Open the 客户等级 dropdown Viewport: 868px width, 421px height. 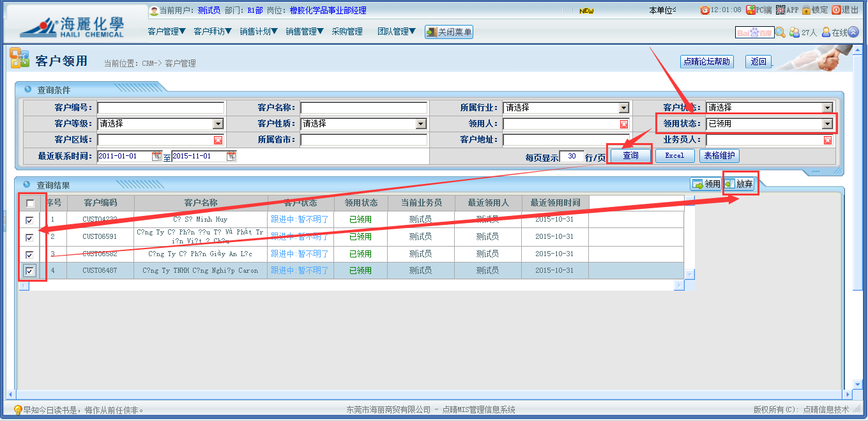point(218,124)
